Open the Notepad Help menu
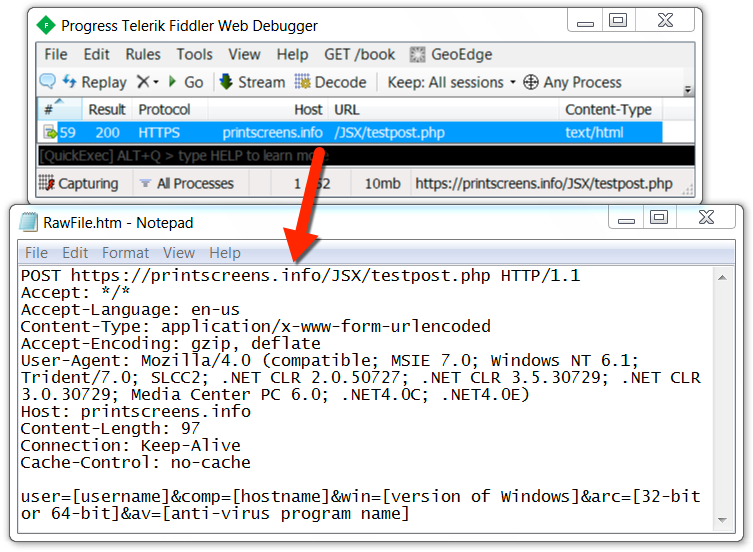Screen dimensions: 753x552 pyautogui.click(x=225, y=253)
